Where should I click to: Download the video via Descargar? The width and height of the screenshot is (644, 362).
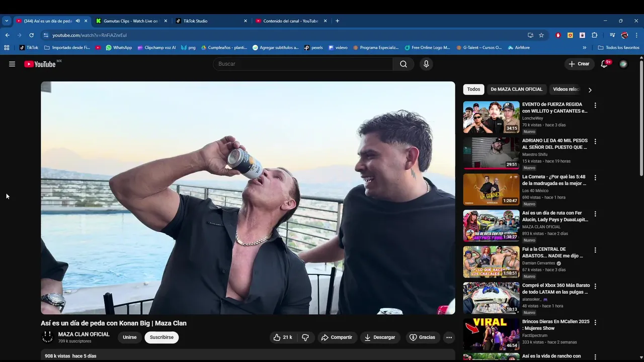tap(380, 337)
